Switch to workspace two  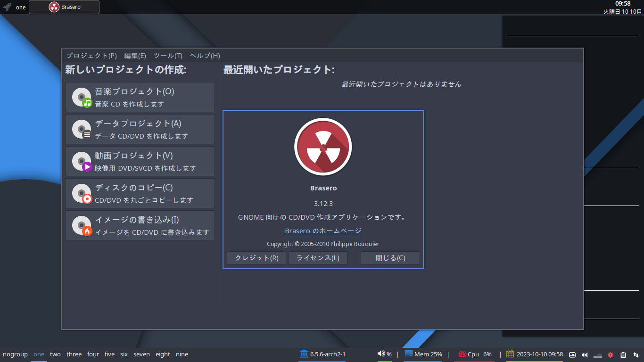click(55, 354)
